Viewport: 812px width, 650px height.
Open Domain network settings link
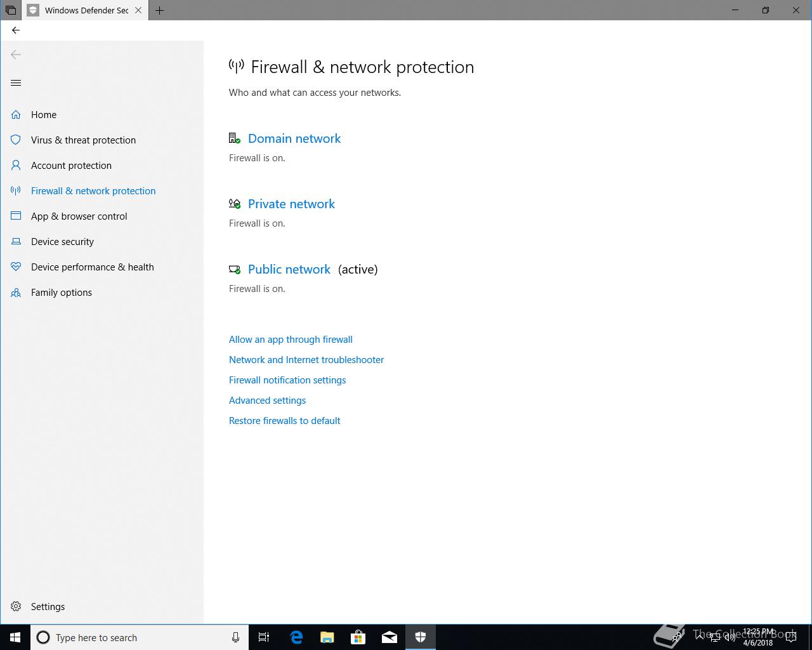tap(294, 138)
